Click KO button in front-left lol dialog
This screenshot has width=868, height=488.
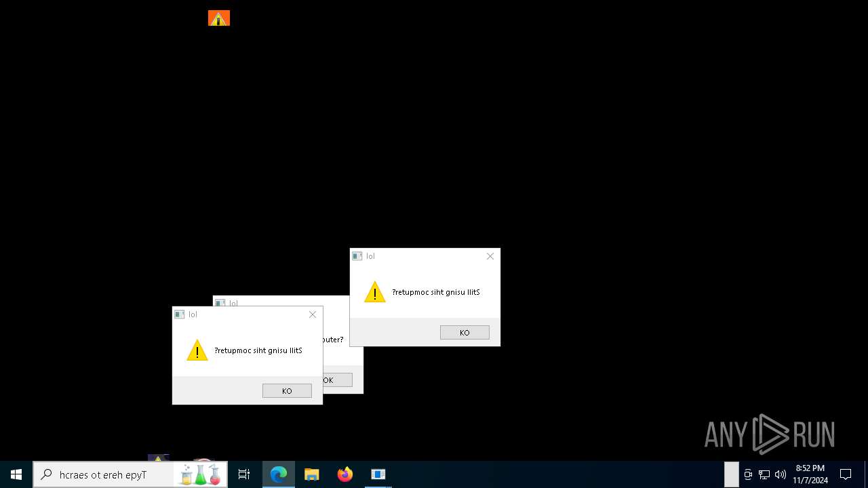[287, 390]
